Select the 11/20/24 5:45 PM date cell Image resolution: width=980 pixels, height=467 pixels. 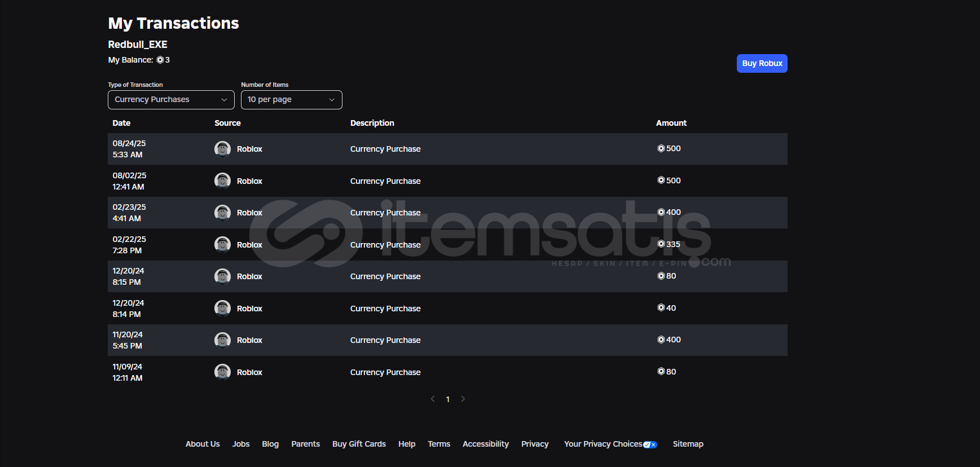pos(128,340)
